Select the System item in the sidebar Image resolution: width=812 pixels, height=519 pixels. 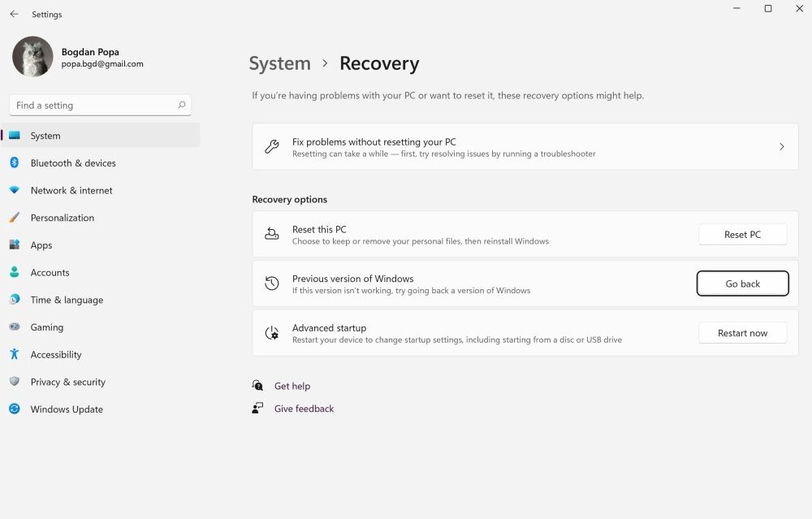101,135
